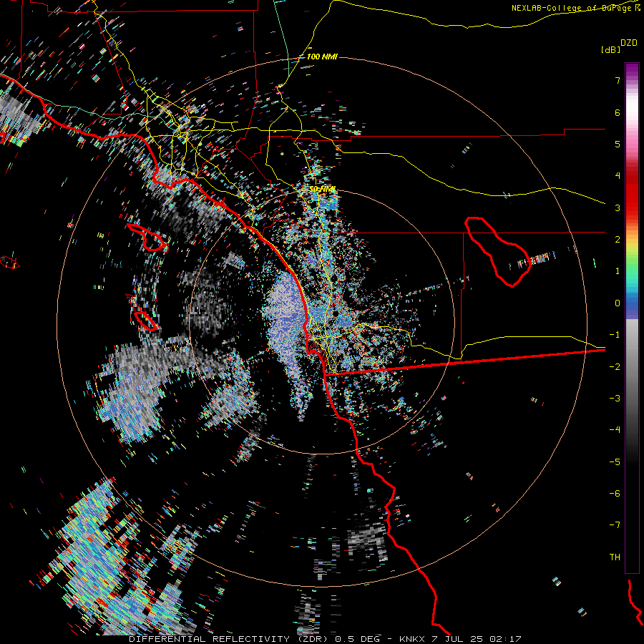
Task: Click the 100 NMI range ring label
Action: coord(322,57)
